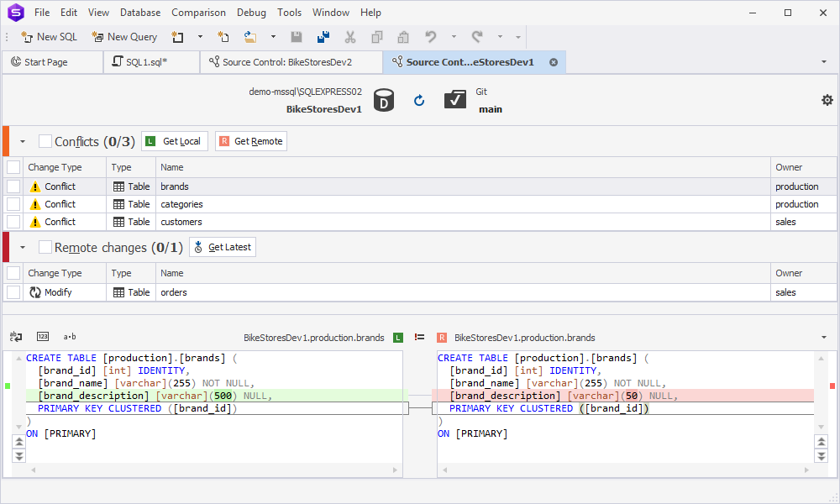Switch to the SQL1.sql* tab
Viewport: 840px width, 504px height.
[151, 62]
